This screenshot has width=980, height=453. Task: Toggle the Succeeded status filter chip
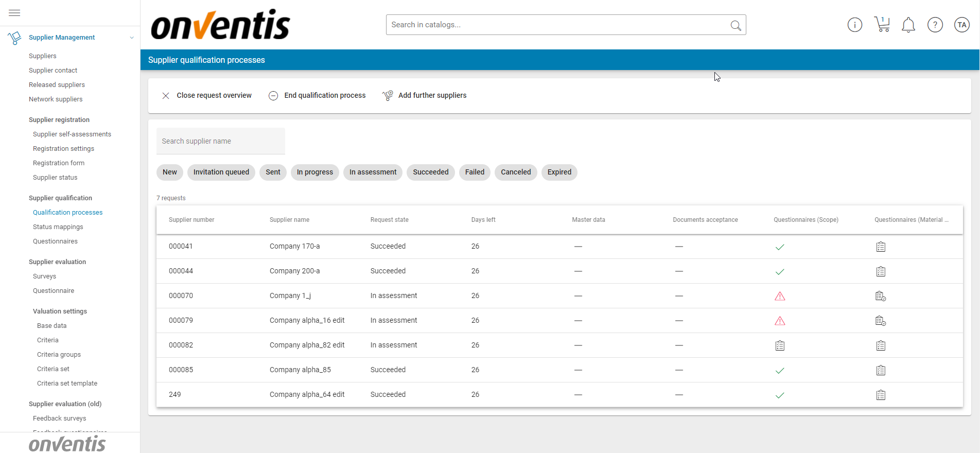[x=430, y=172]
